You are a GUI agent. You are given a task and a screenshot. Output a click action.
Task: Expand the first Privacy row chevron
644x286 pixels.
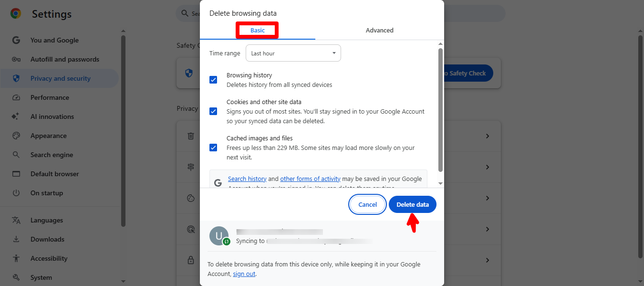point(487,136)
